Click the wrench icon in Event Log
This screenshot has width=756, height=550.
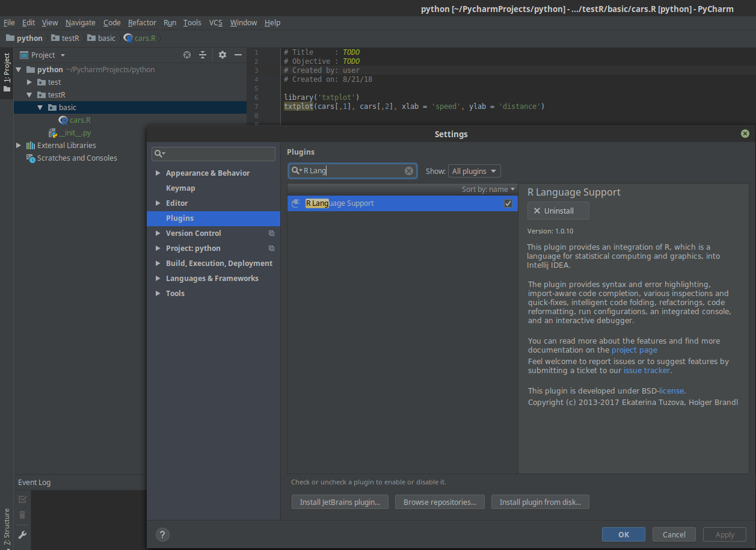coord(22,534)
